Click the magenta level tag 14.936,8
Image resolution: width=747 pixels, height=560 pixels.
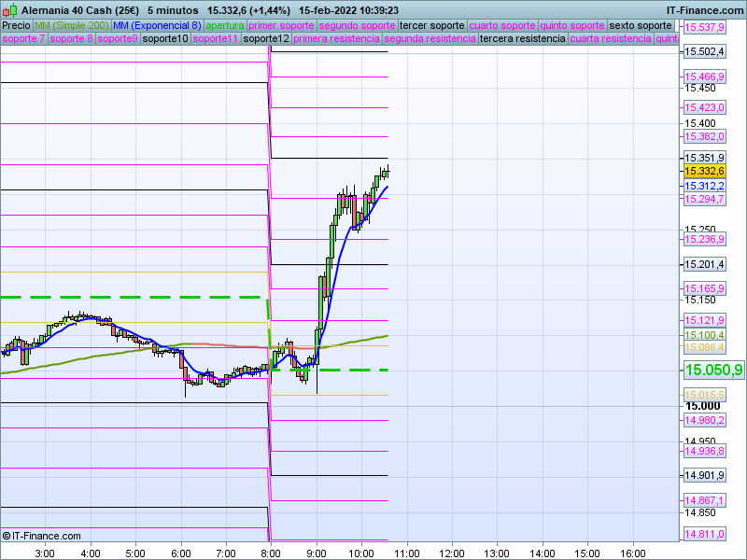(704, 451)
